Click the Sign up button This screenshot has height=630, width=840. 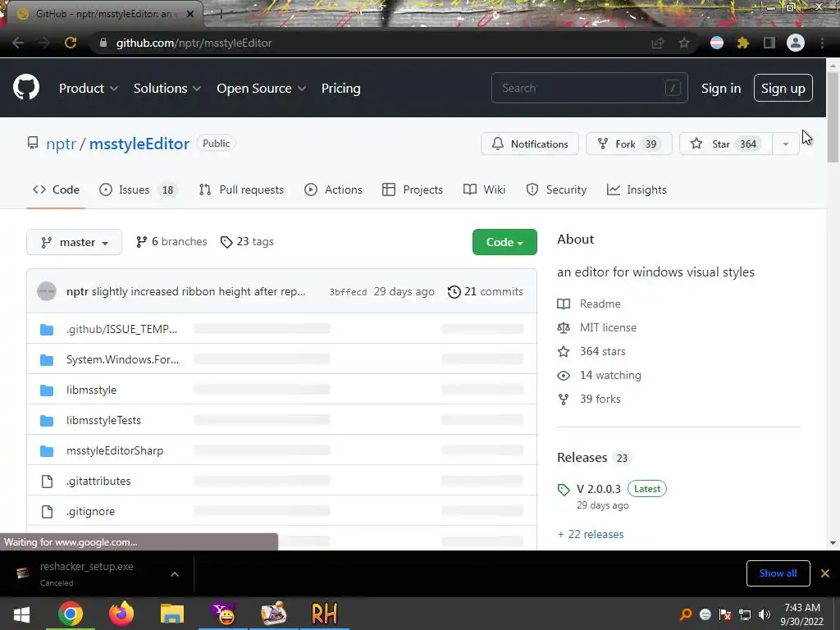coord(783,89)
